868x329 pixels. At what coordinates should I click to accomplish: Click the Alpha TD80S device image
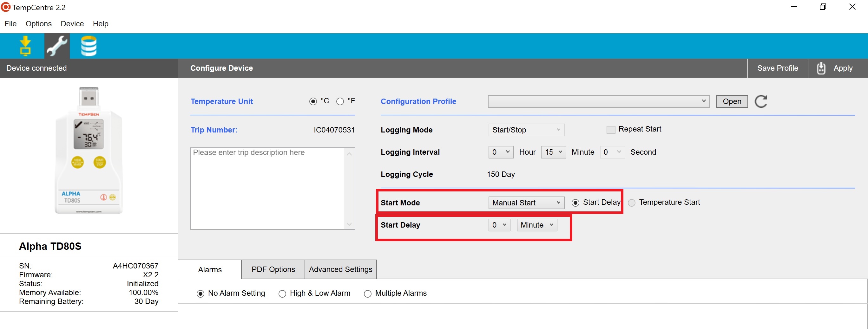[x=89, y=150]
